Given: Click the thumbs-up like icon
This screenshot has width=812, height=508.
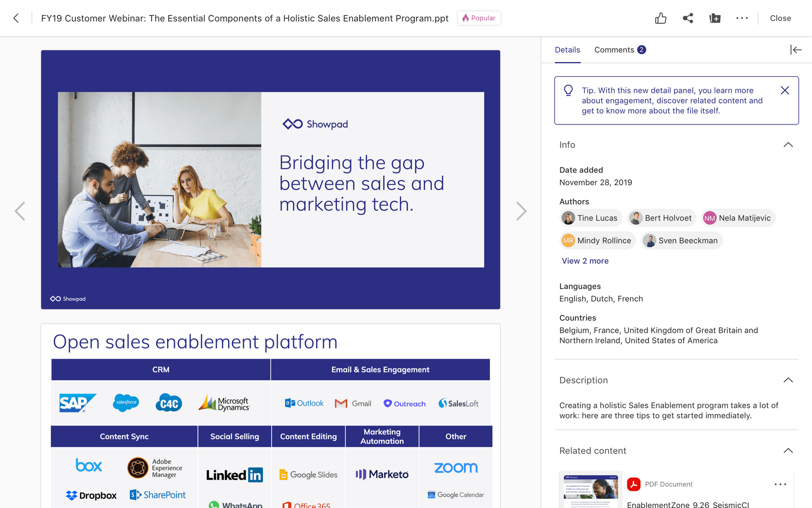Looking at the screenshot, I should 660,18.
